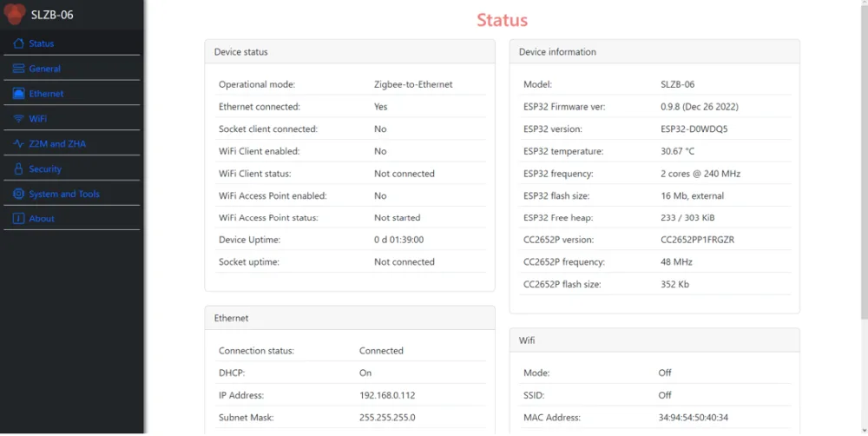Click the SLZB-06 title in sidebar header

tap(52, 14)
